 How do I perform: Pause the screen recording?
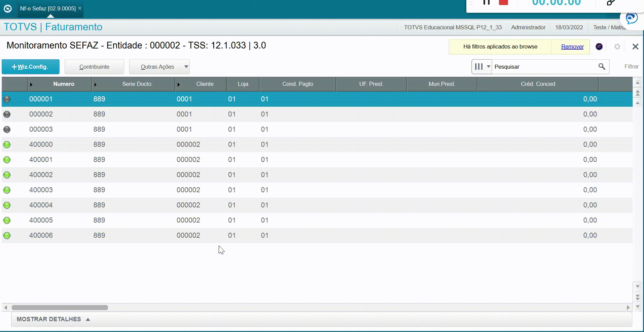486,2
